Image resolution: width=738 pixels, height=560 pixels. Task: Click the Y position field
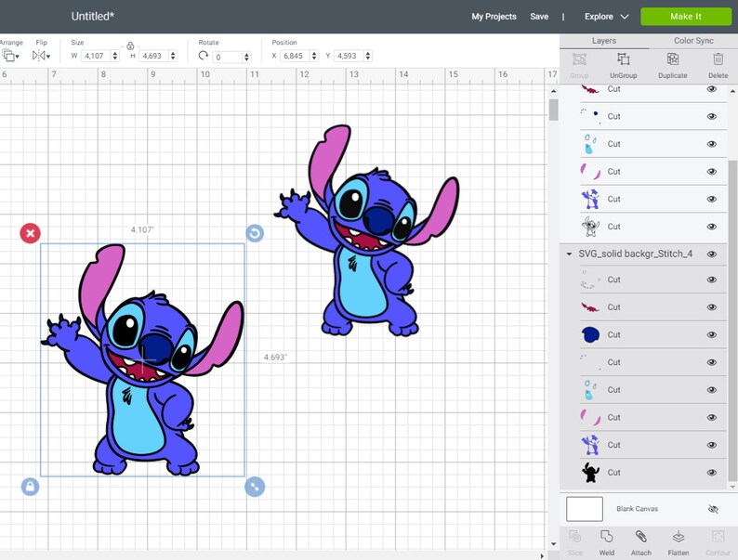pyautogui.click(x=349, y=56)
